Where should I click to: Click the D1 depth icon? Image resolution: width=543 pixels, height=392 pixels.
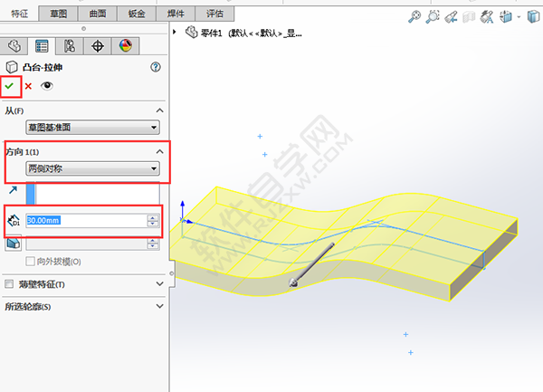pyautogui.click(x=14, y=220)
